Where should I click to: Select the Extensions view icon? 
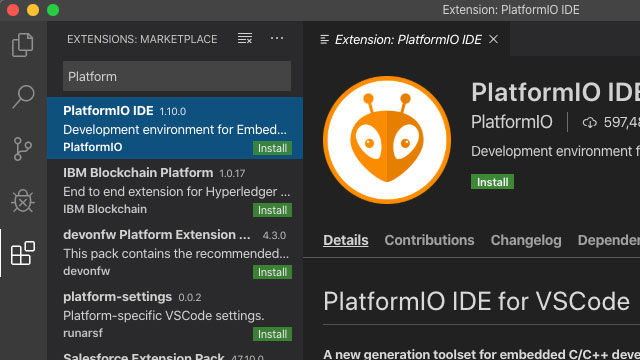[x=23, y=253]
